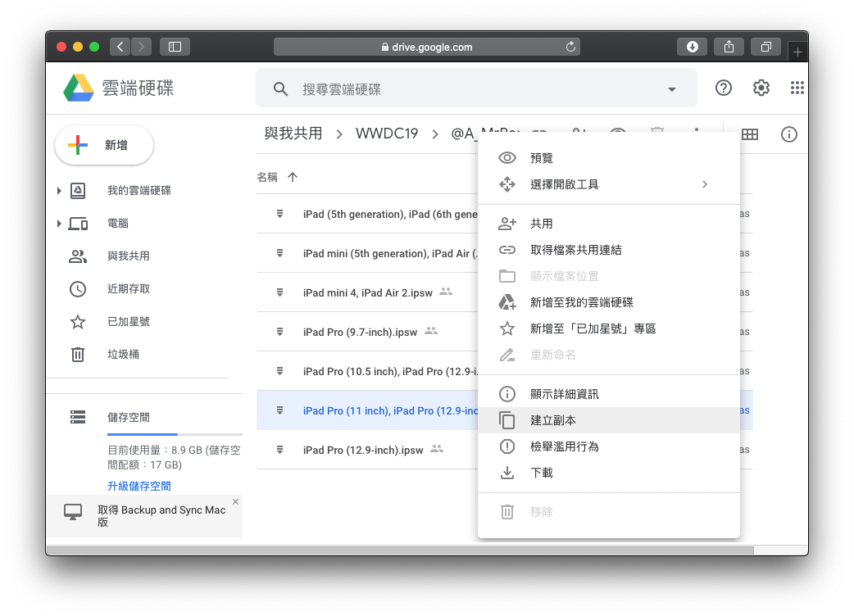Go to 與我共用 in sidebar
Screen dimensions: 854x616
tap(128, 256)
